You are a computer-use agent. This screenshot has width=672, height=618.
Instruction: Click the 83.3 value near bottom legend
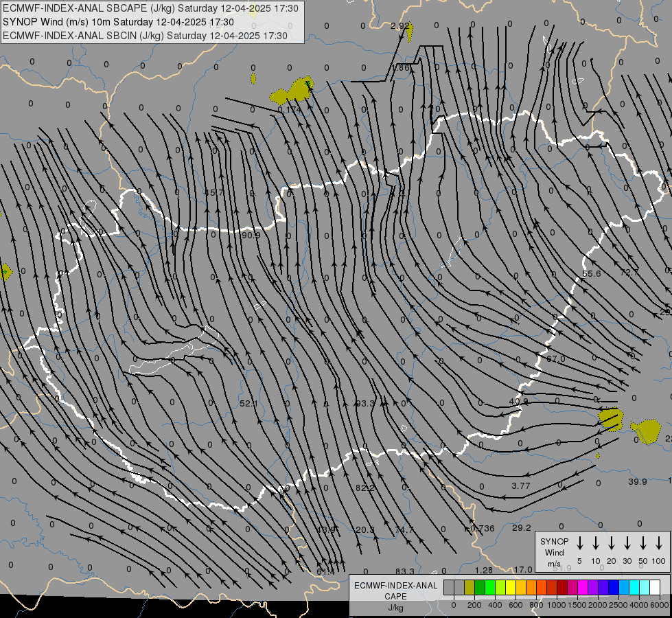405,571
